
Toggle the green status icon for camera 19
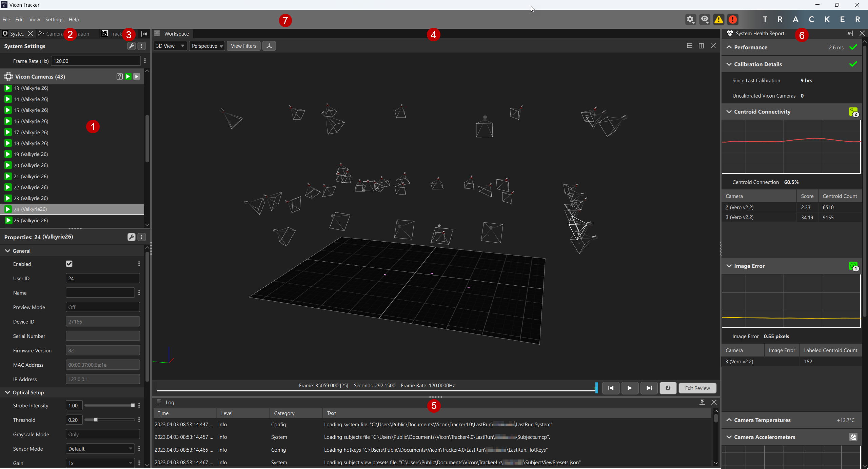tap(8, 154)
